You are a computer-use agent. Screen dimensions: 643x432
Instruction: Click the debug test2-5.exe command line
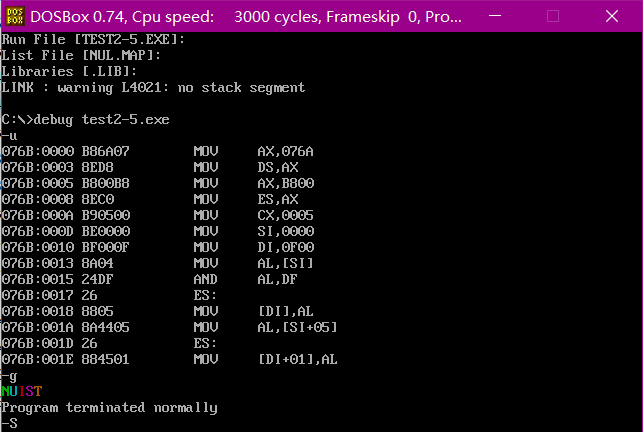86,120
